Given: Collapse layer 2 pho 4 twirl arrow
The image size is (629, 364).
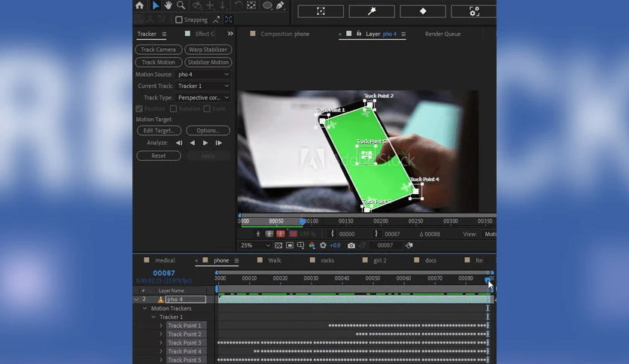Looking at the screenshot, I should click(x=136, y=299).
